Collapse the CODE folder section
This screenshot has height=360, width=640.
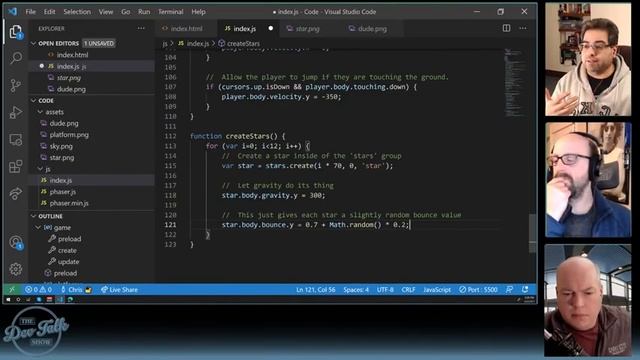click(33, 100)
